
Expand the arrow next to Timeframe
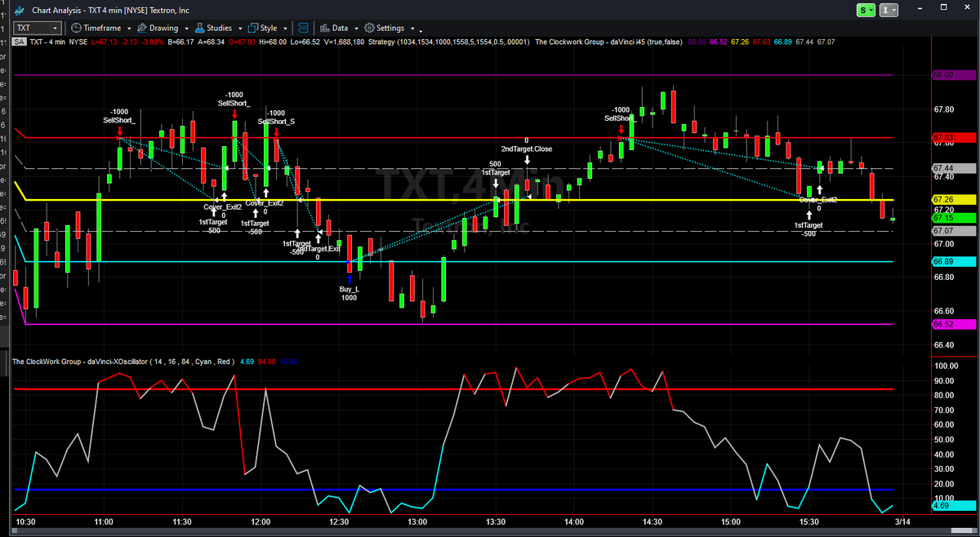coord(129,29)
